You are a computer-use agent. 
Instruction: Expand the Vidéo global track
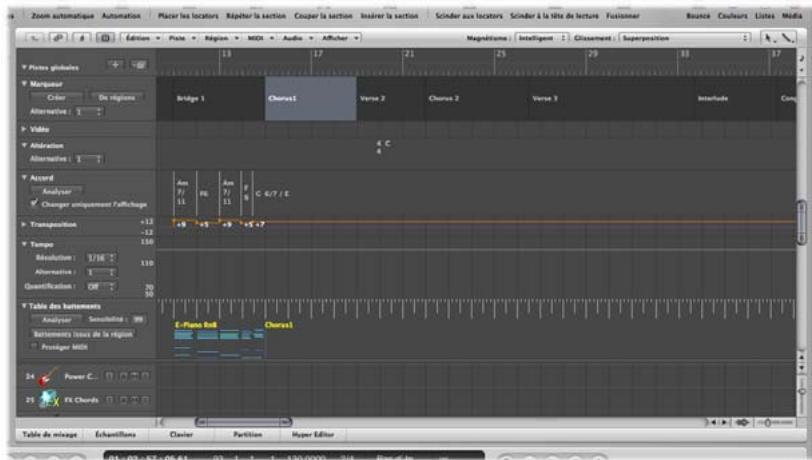click(x=24, y=129)
